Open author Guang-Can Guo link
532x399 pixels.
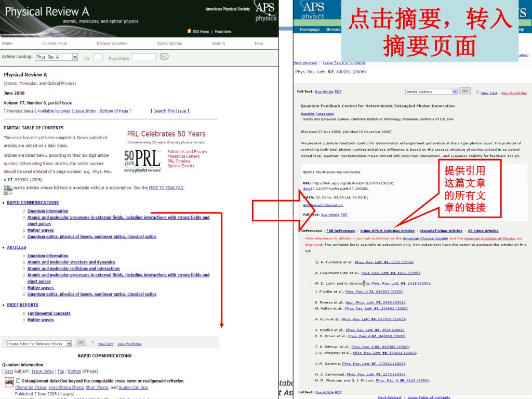pyautogui.click(x=133, y=388)
